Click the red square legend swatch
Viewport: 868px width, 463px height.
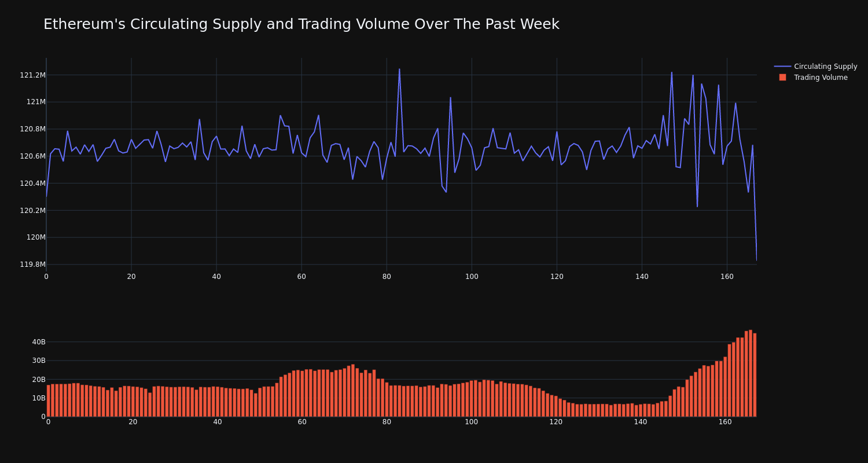(x=782, y=78)
